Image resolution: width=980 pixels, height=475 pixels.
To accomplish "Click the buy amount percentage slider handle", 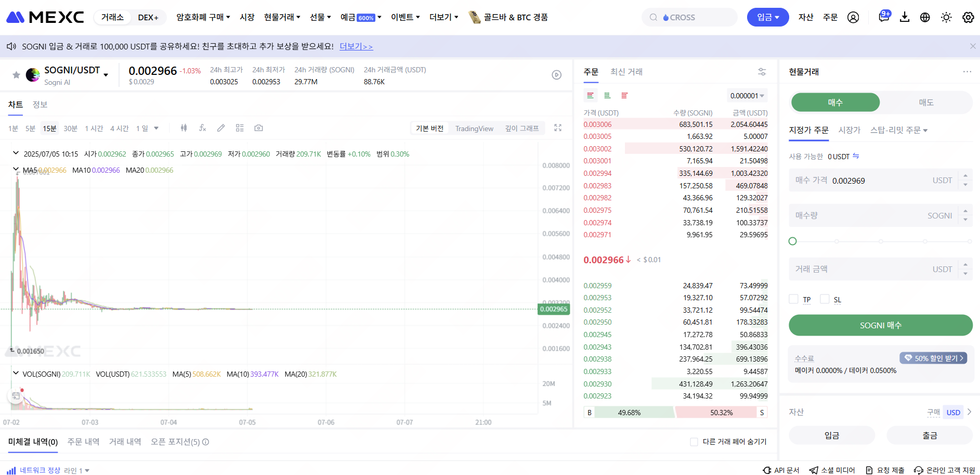I will pyautogui.click(x=793, y=241).
